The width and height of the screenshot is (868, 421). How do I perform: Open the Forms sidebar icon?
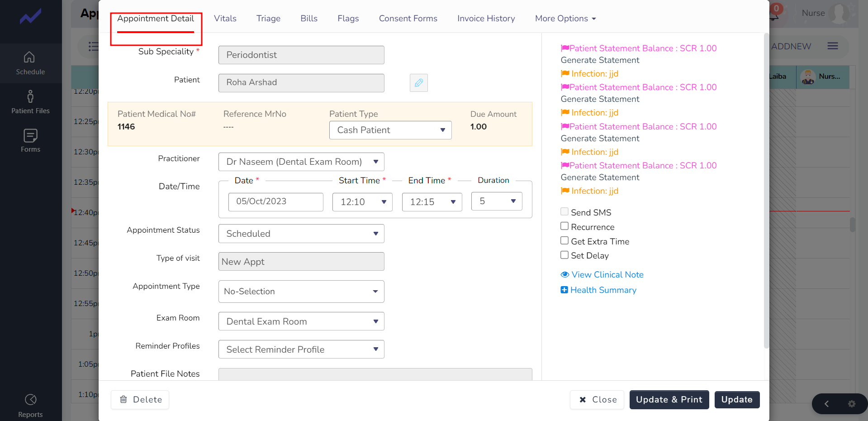click(x=30, y=140)
